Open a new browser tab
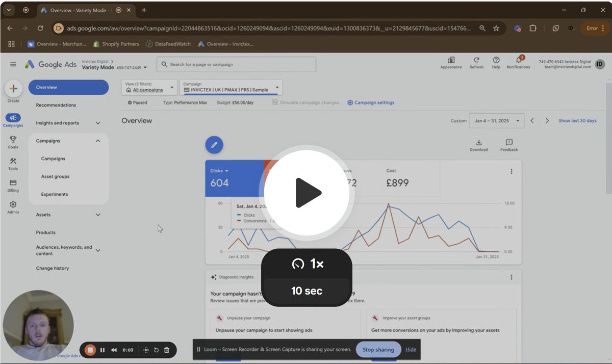The height and width of the screenshot is (364, 612). click(144, 10)
